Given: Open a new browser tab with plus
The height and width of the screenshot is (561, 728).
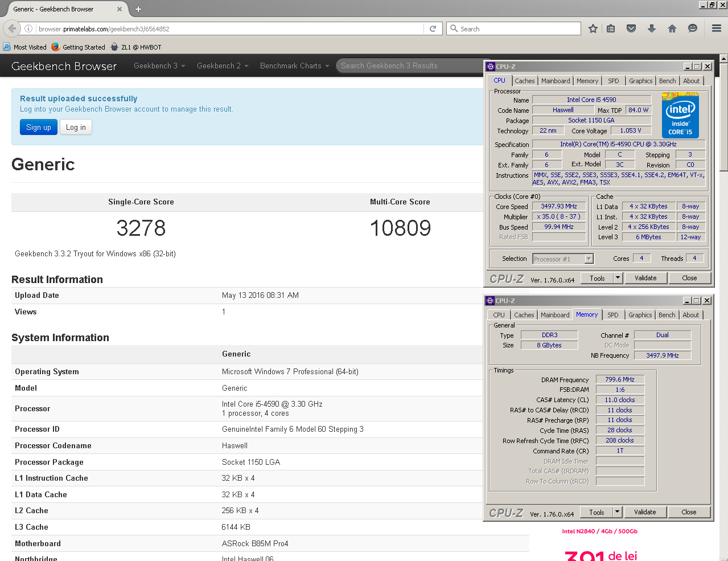Looking at the screenshot, I should [x=138, y=9].
